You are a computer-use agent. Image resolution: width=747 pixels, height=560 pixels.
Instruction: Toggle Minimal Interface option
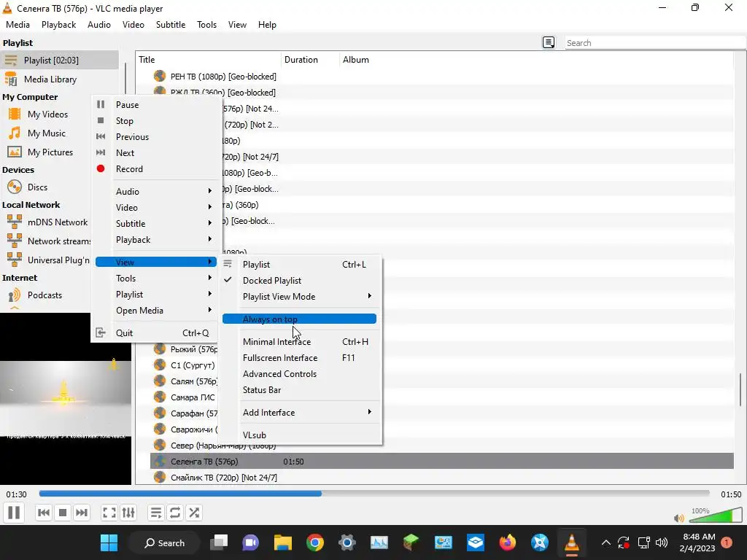[x=300, y=342]
